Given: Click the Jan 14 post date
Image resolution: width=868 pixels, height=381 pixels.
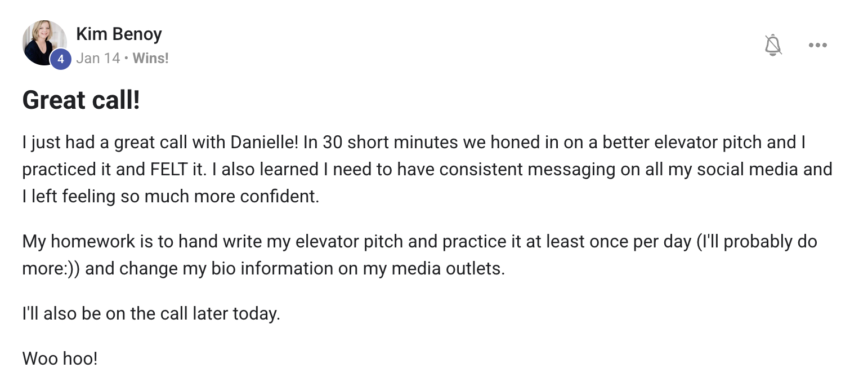Looking at the screenshot, I should (98, 58).
